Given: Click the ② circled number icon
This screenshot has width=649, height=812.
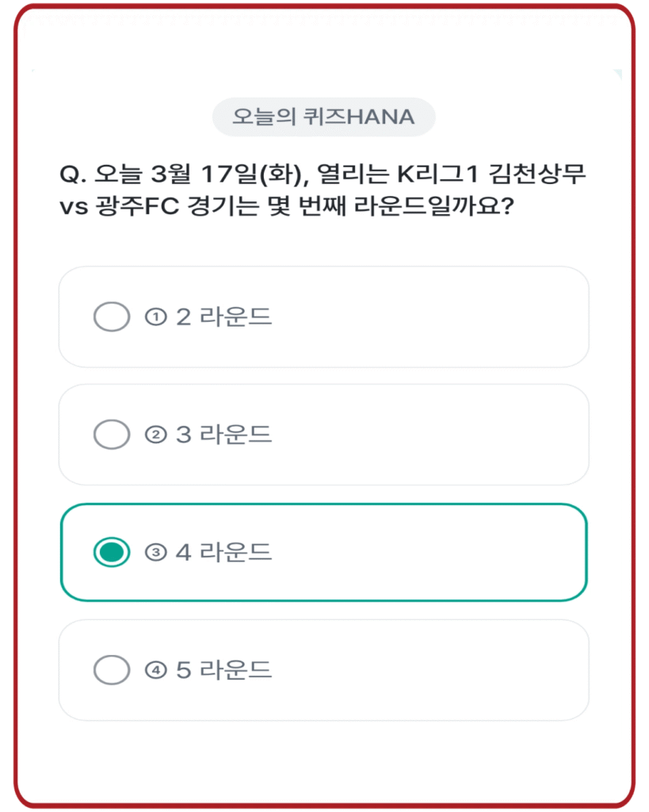Looking at the screenshot, I should pos(155,435).
